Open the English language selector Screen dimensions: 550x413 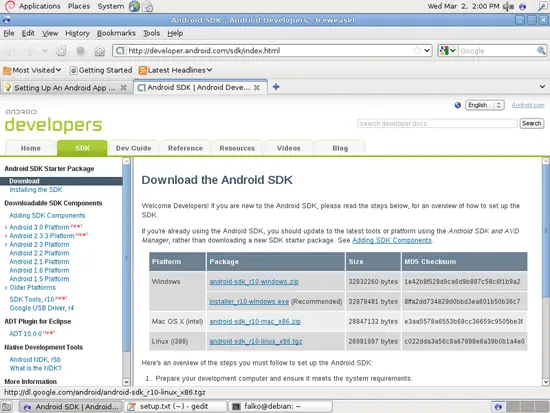(x=485, y=105)
